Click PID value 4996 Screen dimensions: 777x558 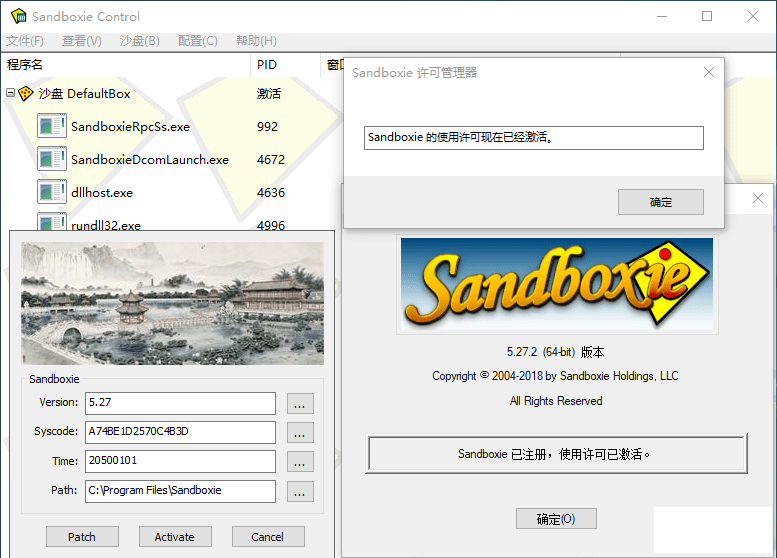coord(271,225)
